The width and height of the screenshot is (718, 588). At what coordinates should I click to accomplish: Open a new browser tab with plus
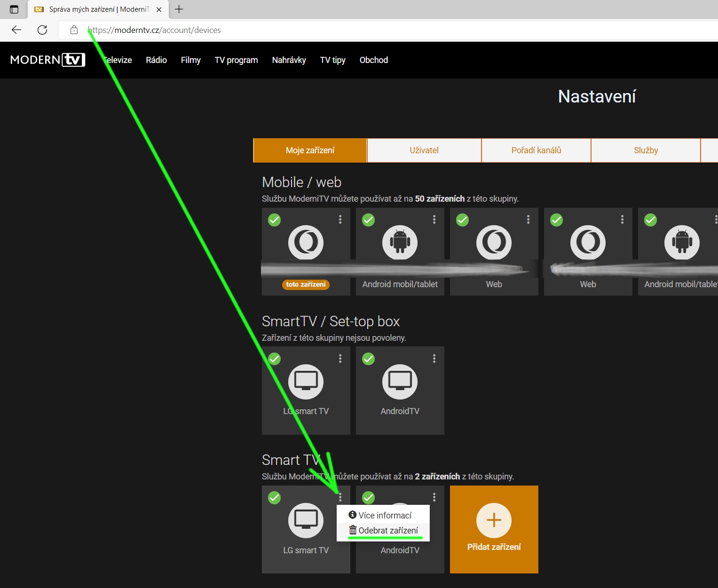point(179,9)
